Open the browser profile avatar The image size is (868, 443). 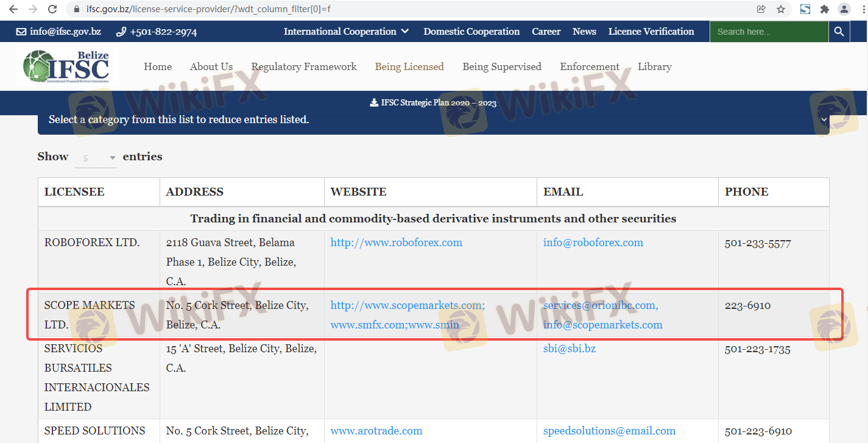point(844,9)
